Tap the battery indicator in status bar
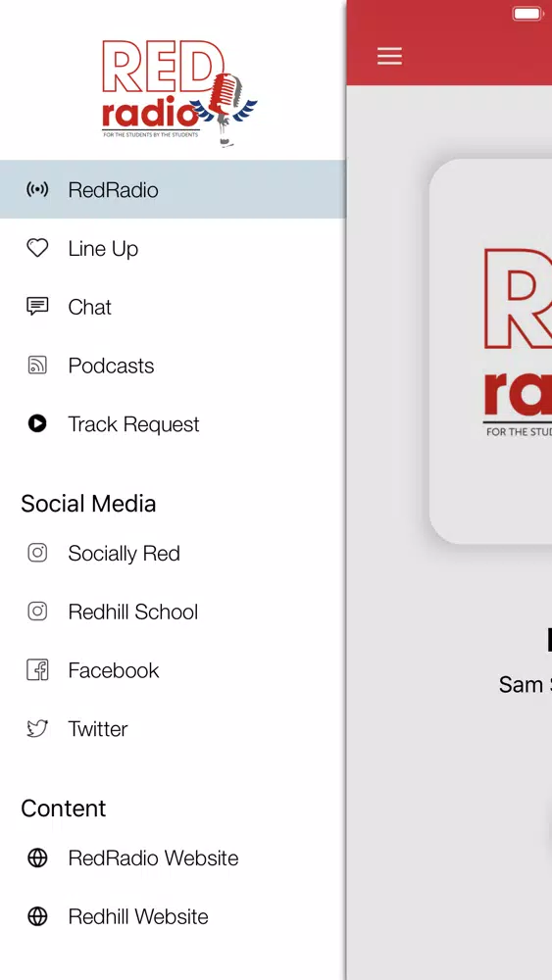Viewport: 552px width, 980px height. 528,14
